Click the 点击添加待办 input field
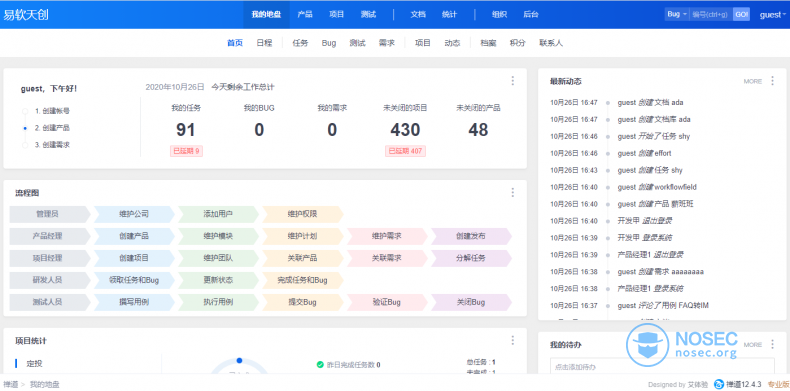This screenshot has height=391, width=790. pos(662,366)
